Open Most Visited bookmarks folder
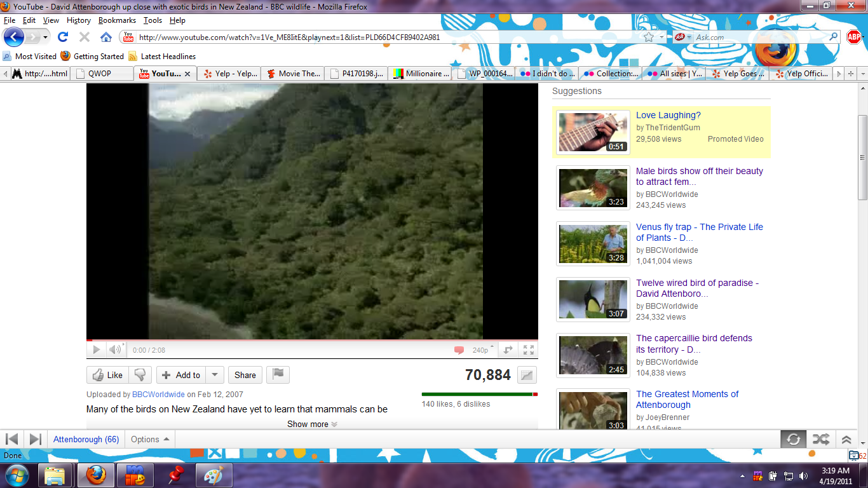Image resolution: width=868 pixels, height=488 pixels. click(30, 56)
